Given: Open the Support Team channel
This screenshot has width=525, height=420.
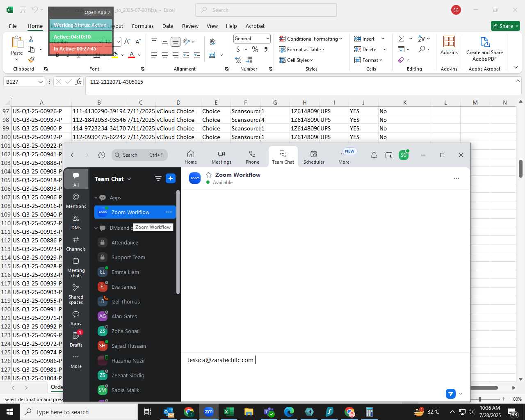Looking at the screenshot, I should [x=135, y=257].
